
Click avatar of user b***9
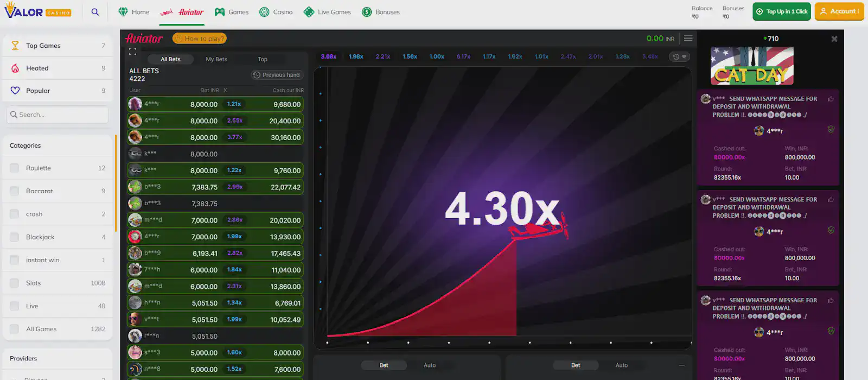[x=135, y=253]
